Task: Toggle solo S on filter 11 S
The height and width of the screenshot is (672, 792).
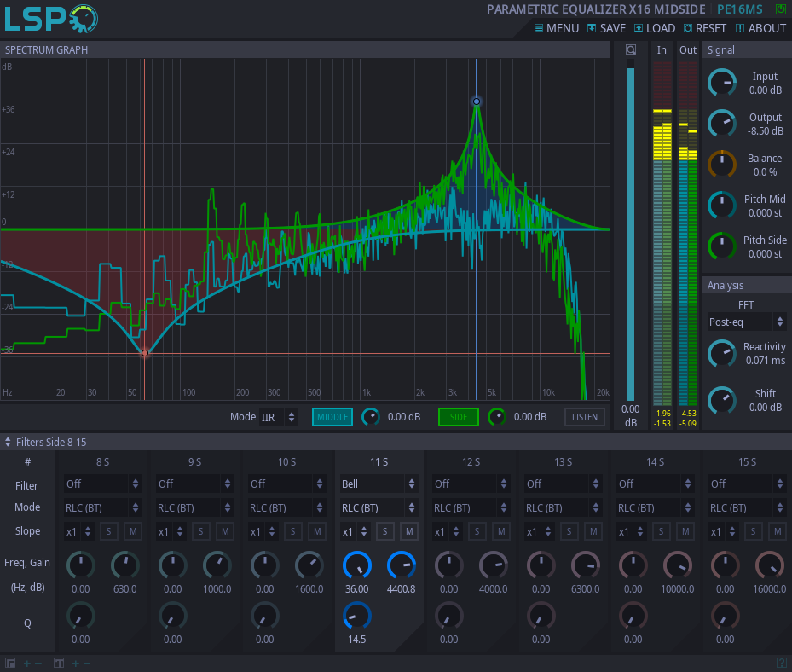Action: pos(384,531)
